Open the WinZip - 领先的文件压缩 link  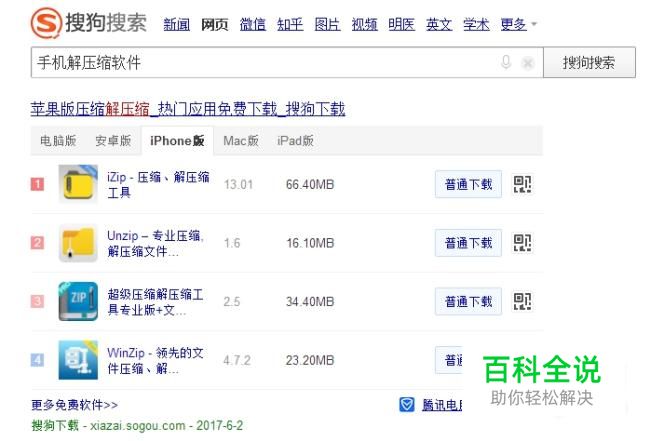pos(155,360)
